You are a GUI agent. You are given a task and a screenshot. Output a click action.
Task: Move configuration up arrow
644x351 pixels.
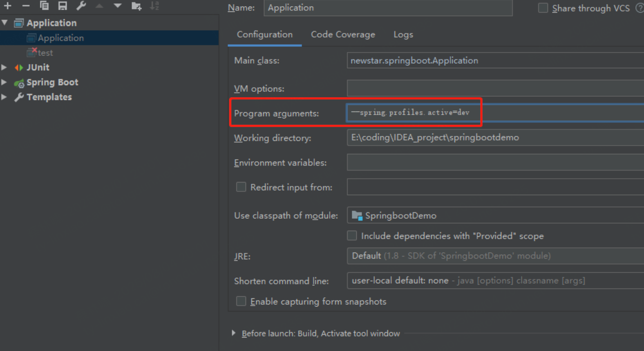click(99, 6)
